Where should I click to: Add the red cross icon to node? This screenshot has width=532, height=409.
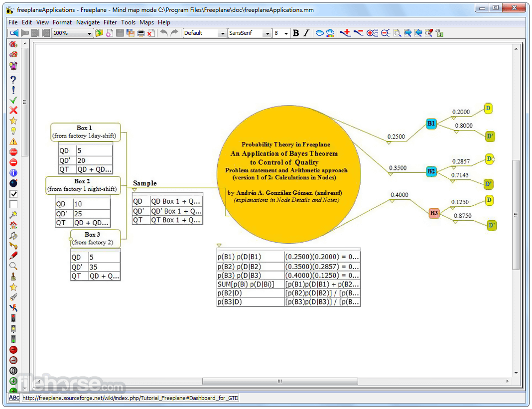click(13, 110)
